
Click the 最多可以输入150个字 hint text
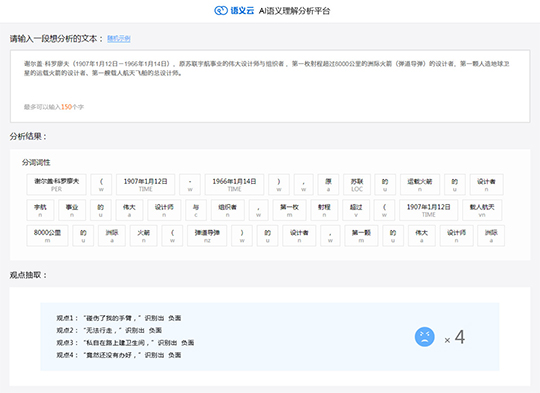point(54,107)
